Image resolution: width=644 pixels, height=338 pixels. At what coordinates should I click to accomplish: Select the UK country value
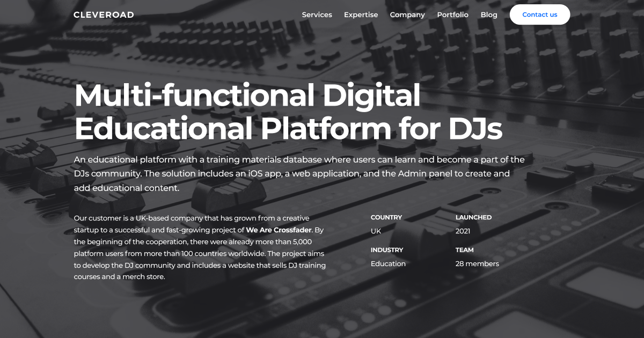tap(376, 231)
